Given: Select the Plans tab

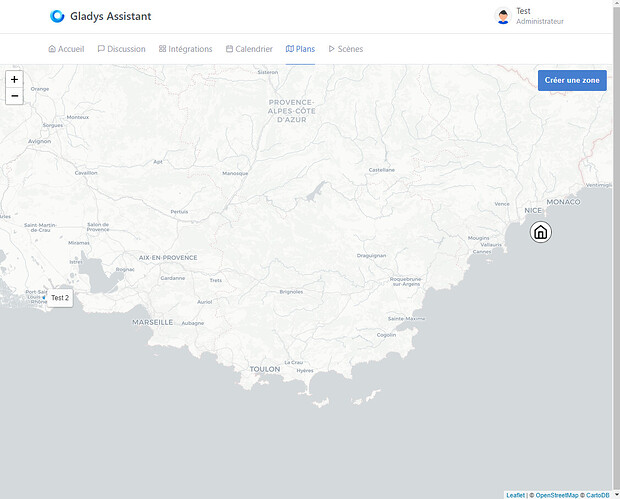Looking at the screenshot, I should pos(300,49).
